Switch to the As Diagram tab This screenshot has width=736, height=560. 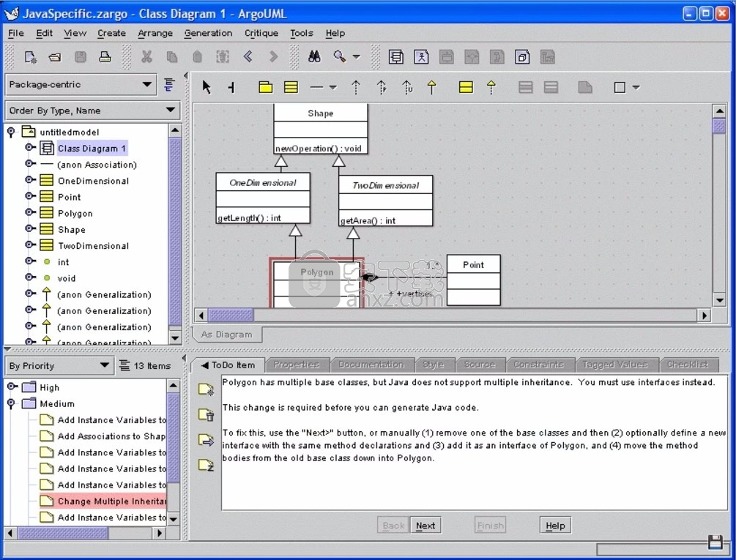pos(226,335)
